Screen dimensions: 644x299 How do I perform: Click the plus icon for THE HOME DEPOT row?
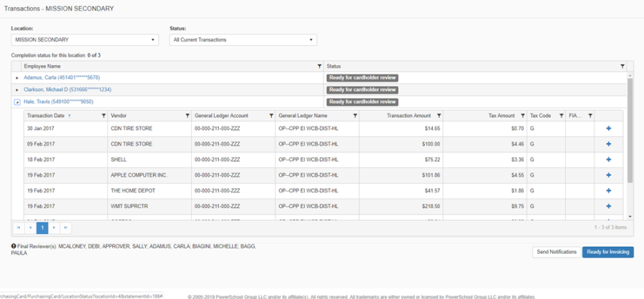click(x=608, y=191)
